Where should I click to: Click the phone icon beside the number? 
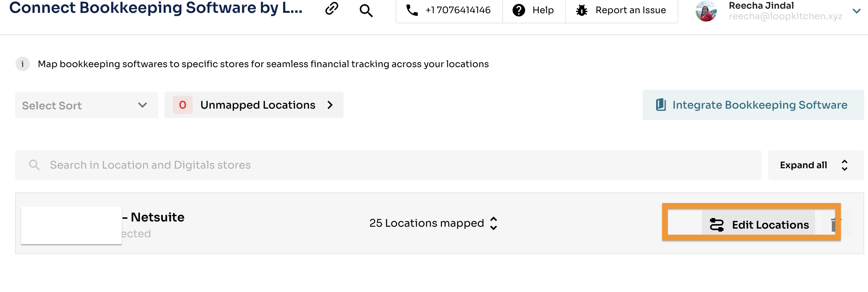pos(412,10)
